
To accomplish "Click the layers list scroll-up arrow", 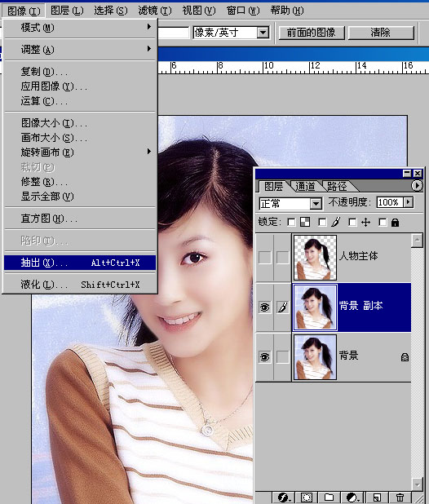I will coord(417,240).
